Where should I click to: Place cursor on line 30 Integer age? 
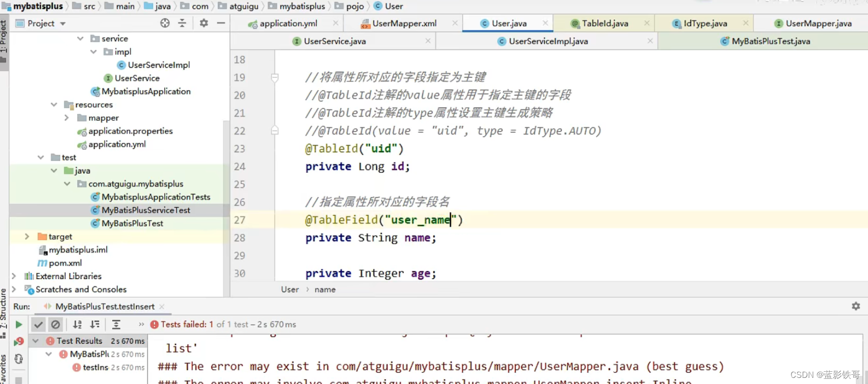371,273
